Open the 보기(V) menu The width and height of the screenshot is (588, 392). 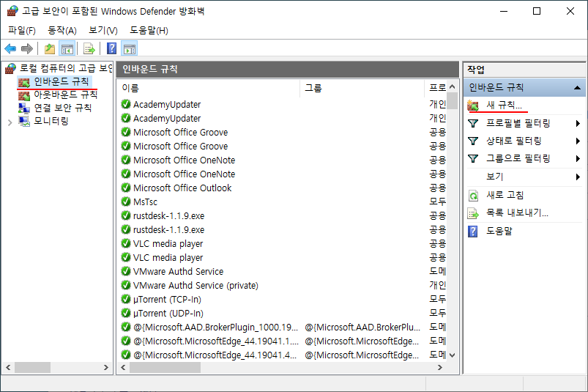[x=103, y=30]
